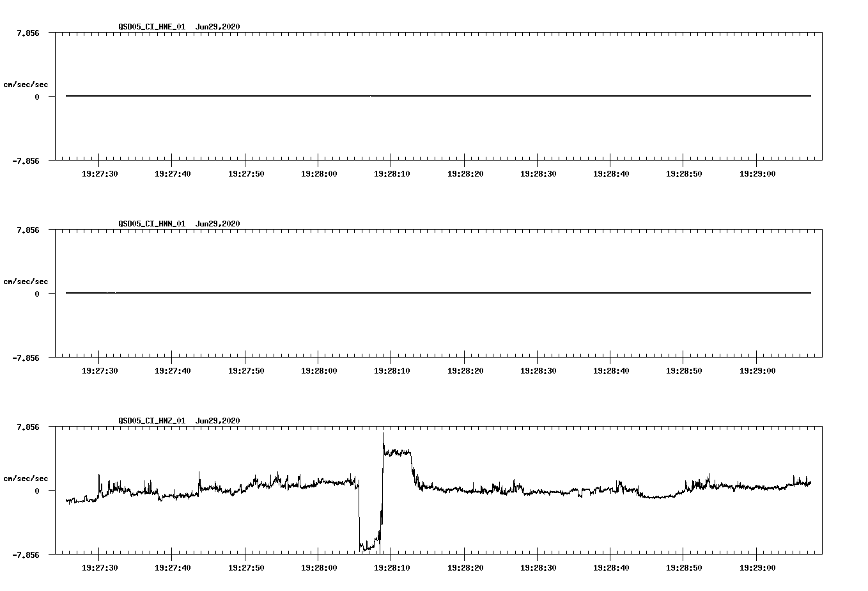Click the 7.856 upper limit of the HNZ plot
Viewport: 868px width, 591px height.
click(28, 427)
